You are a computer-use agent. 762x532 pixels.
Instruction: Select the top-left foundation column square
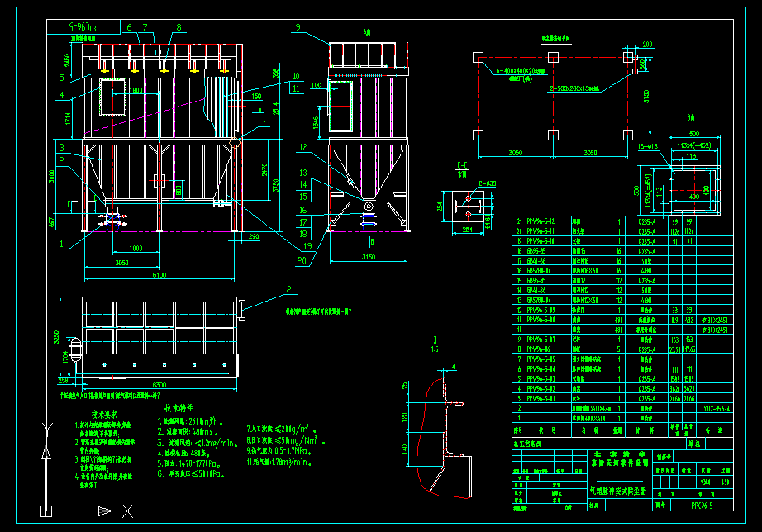click(x=478, y=56)
